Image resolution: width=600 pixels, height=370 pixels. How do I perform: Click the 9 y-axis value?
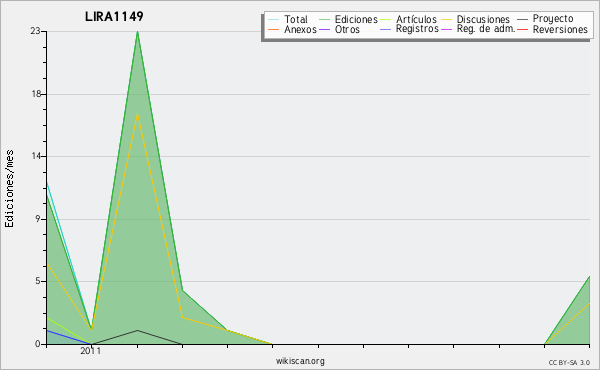pos(38,219)
